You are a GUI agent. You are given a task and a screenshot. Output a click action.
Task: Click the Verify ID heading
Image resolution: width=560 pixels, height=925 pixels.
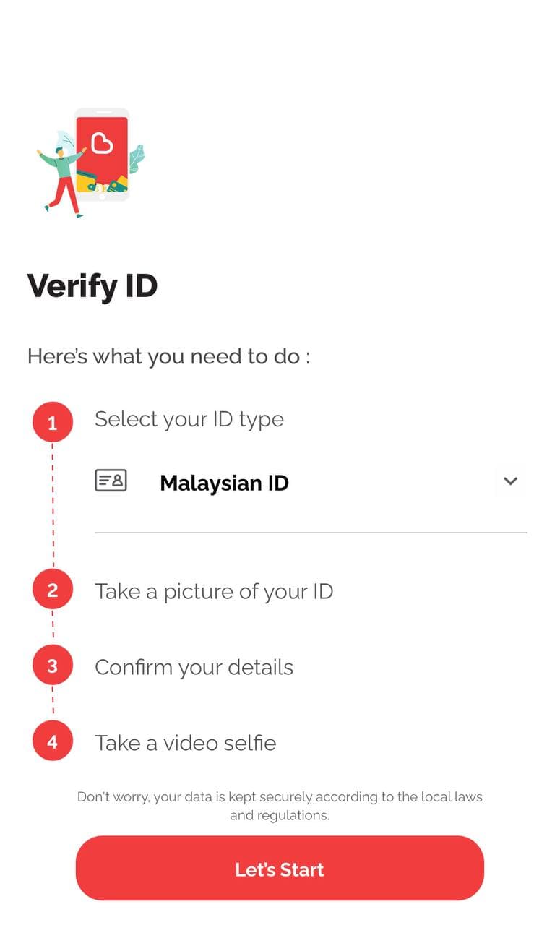(x=92, y=285)
